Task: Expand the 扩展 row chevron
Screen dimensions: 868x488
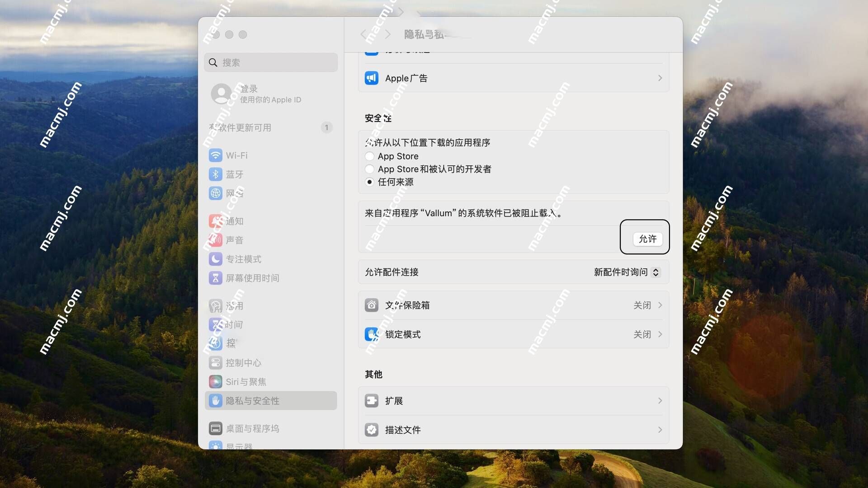Action: (660, 401)
